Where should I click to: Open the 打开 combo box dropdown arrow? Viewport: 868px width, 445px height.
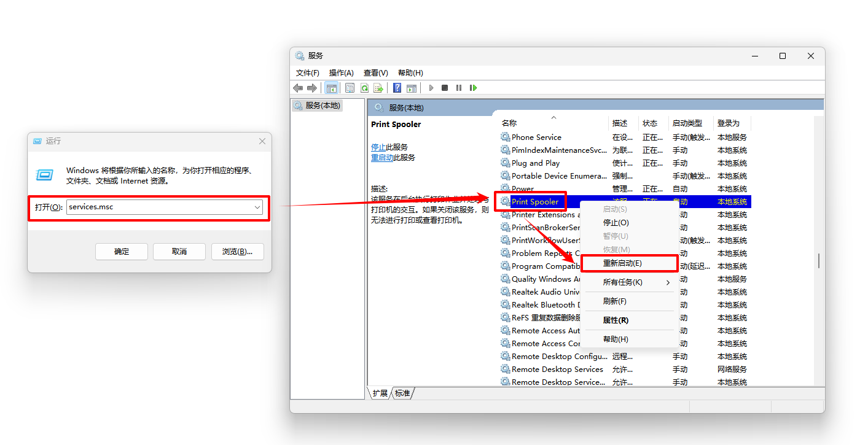point(257,207)
